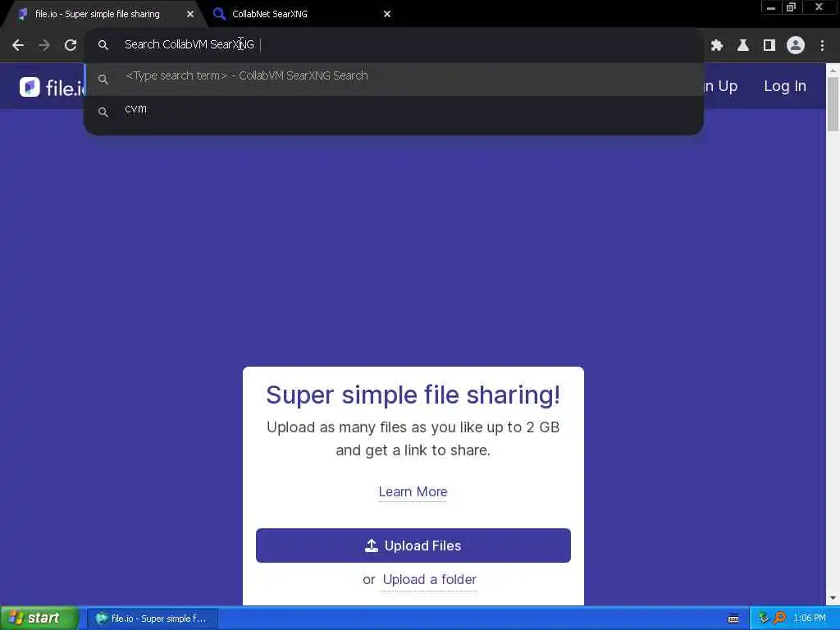Choose the 'cvm' search suggestion

coord(394,111)
